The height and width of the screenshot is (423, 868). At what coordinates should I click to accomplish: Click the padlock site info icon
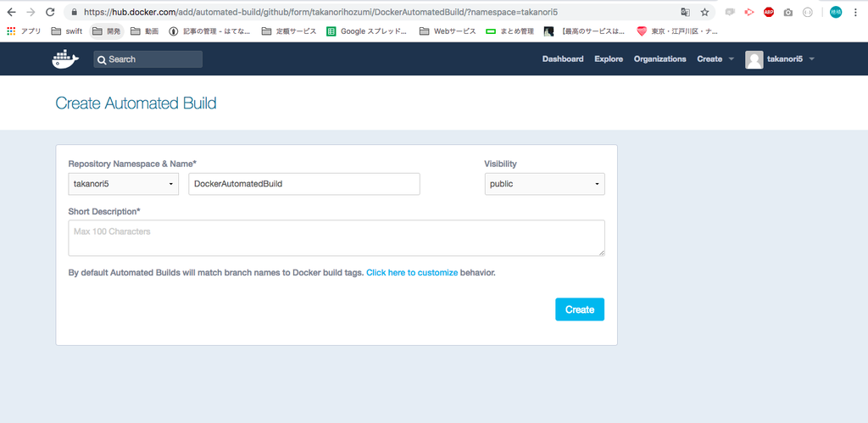[75, 12]
